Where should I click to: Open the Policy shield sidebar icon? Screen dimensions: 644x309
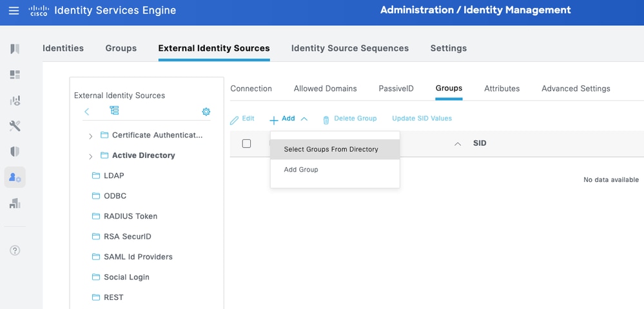[15, 152]
